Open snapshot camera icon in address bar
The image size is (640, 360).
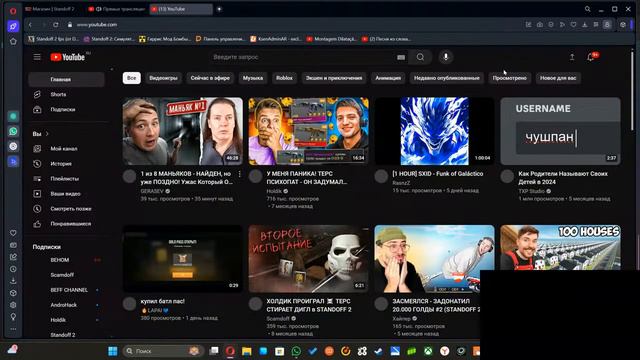pyautogui.click(x=540, y=25)
